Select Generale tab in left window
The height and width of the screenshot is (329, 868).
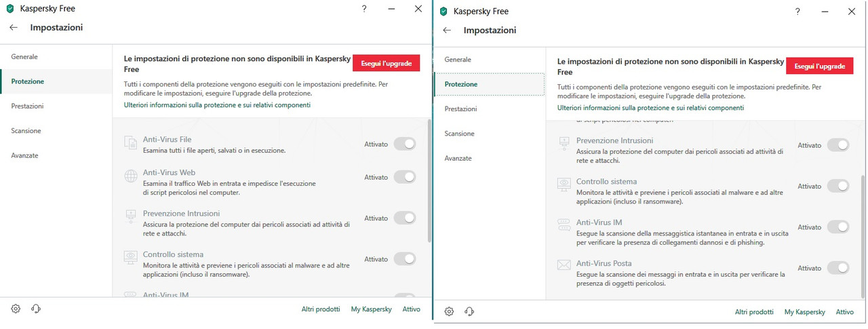point(56,57)
